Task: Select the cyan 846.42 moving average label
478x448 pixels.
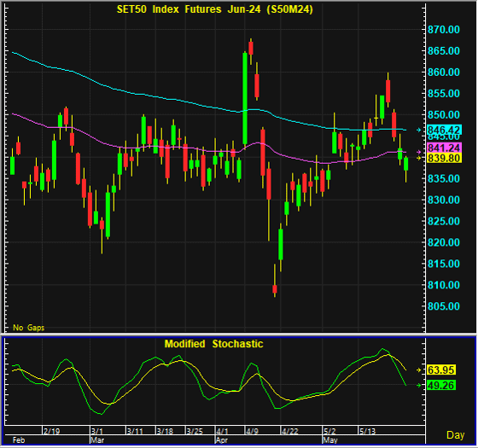Action: (444, 130)
